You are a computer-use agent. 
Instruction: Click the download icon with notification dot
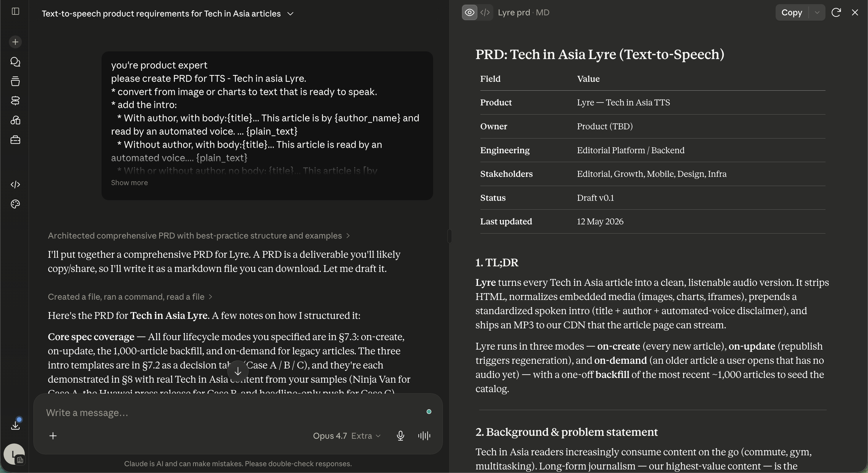pyautogui.click(x=15, y=425)
